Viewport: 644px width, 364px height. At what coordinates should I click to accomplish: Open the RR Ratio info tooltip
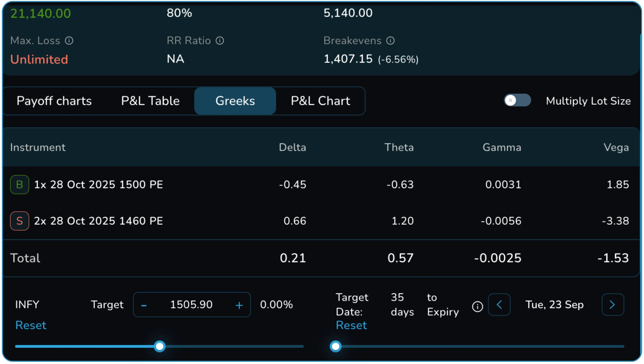click(220, 40)
